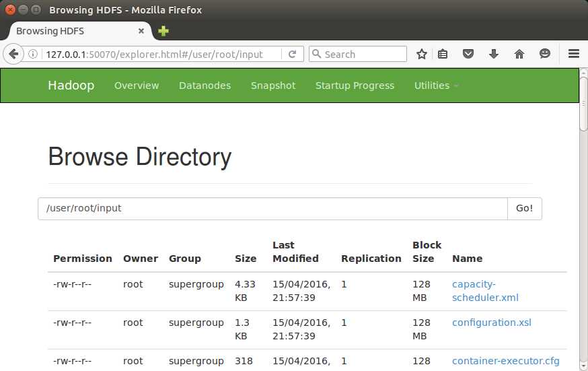Viewport: 588px width, 371px height.
Task: Click the Browse Directory heading
Action: (x=140, y=157)
